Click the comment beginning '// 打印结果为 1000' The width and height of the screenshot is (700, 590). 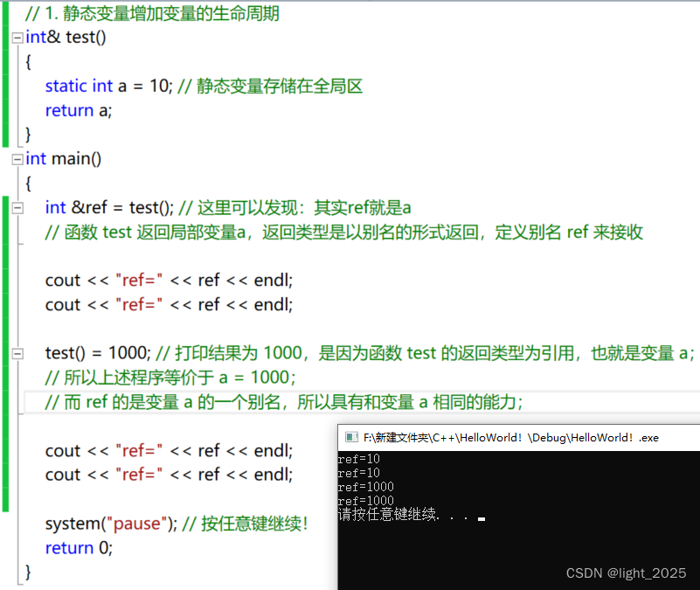(x=425, y=353)
